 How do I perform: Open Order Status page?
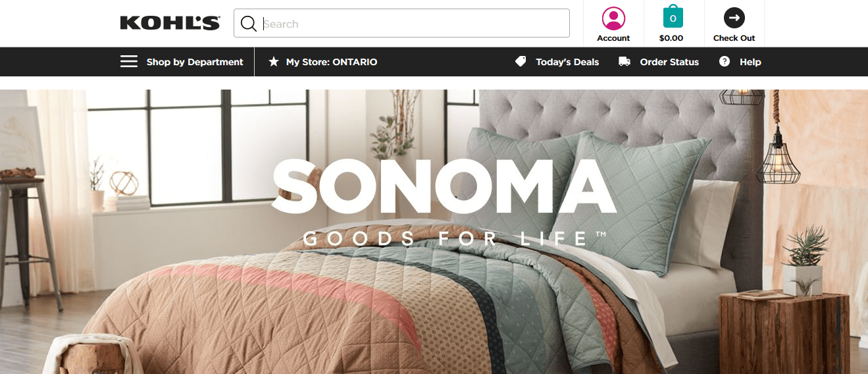click(669, 62)
